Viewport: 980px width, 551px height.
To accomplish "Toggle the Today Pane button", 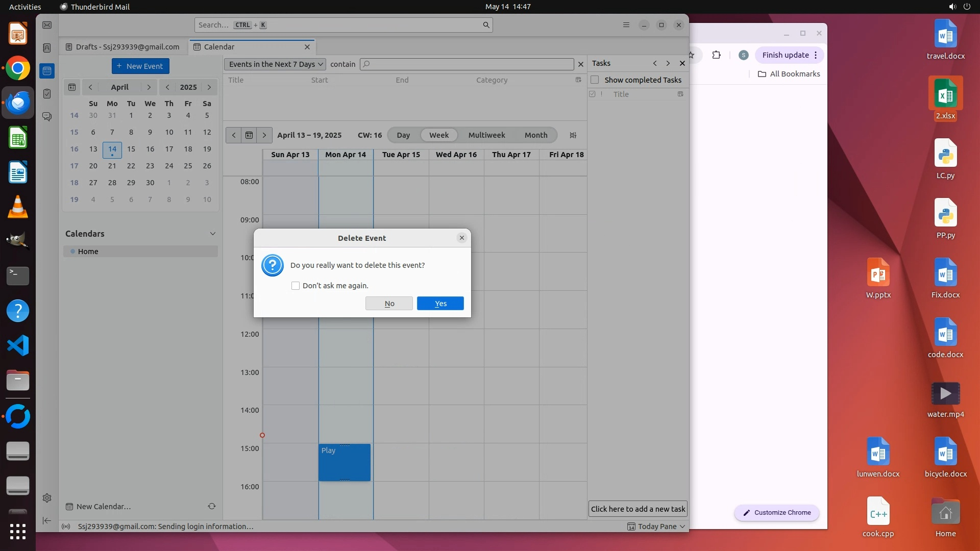I will click(656, 527).
